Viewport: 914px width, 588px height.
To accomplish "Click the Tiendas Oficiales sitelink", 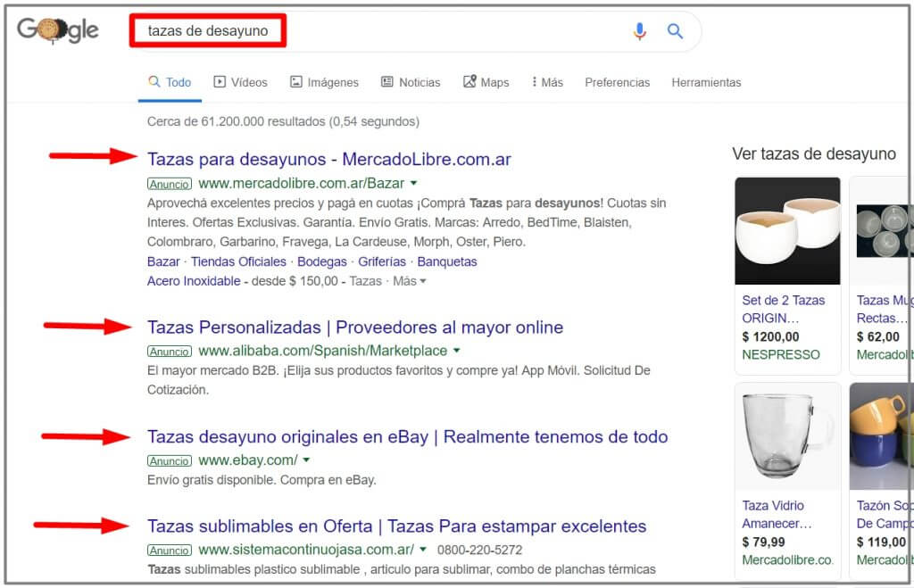I will tap(238, 261).
